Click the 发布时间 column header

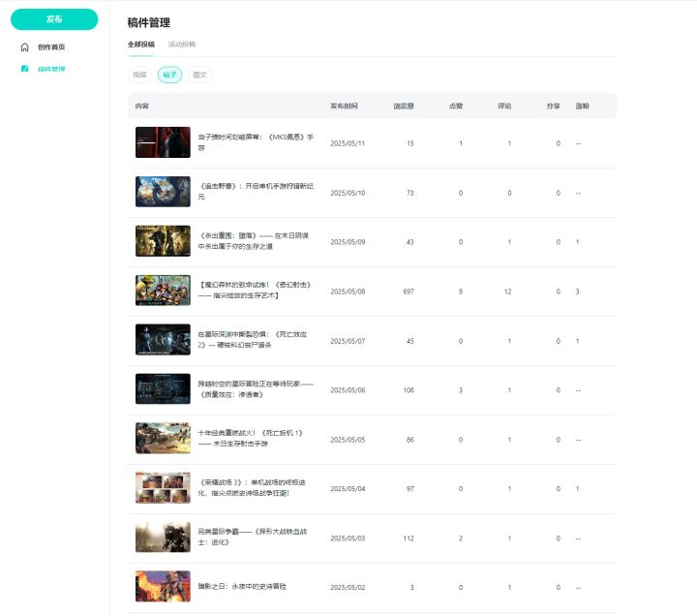tap(344, 106)
